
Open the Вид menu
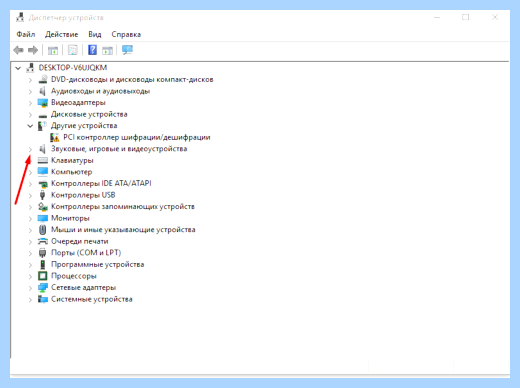pos(95,34)
